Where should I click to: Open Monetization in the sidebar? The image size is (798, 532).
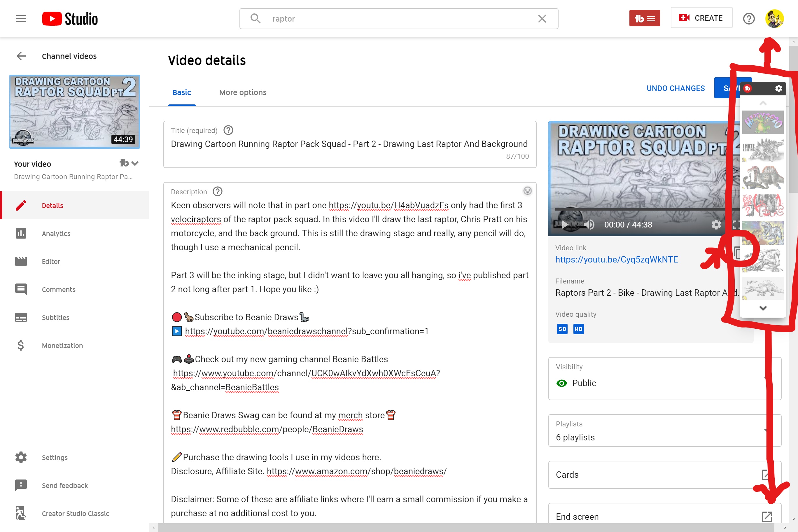click(x=75, y=345)
